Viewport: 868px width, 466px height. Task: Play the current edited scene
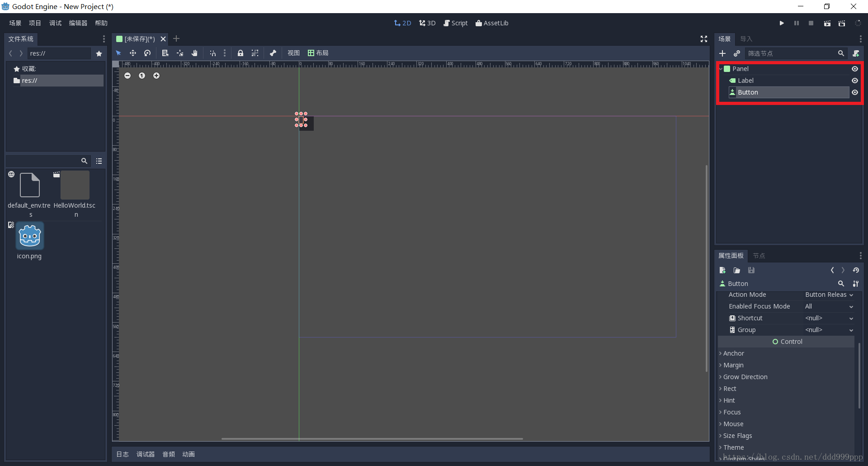point(827,23)
